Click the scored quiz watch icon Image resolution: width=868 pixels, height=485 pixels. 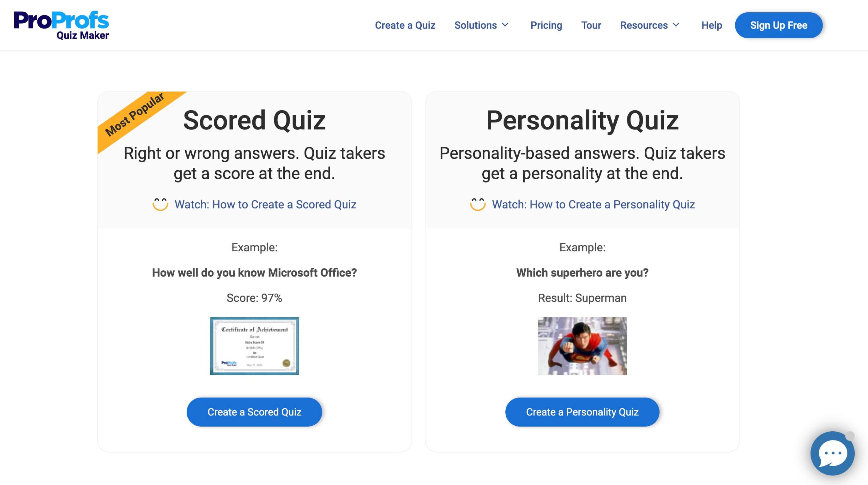pyautogui.click(x=160, y=204)
